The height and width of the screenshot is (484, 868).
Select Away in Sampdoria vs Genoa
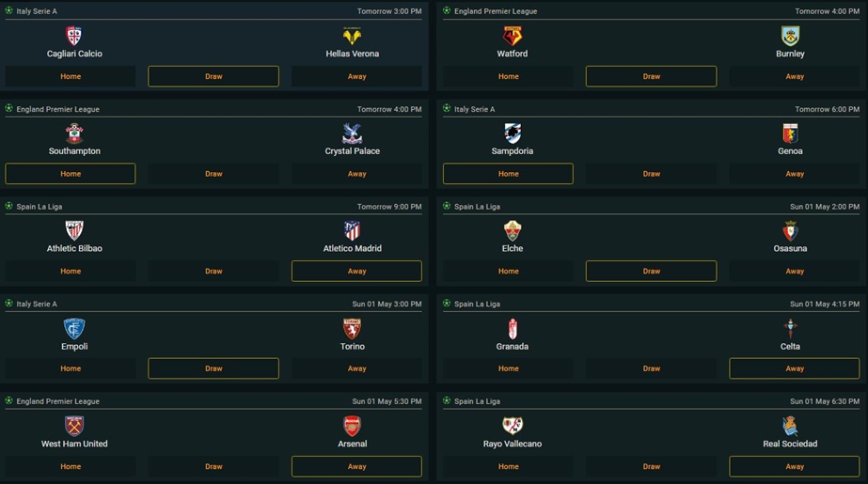(x=795, y=174)
